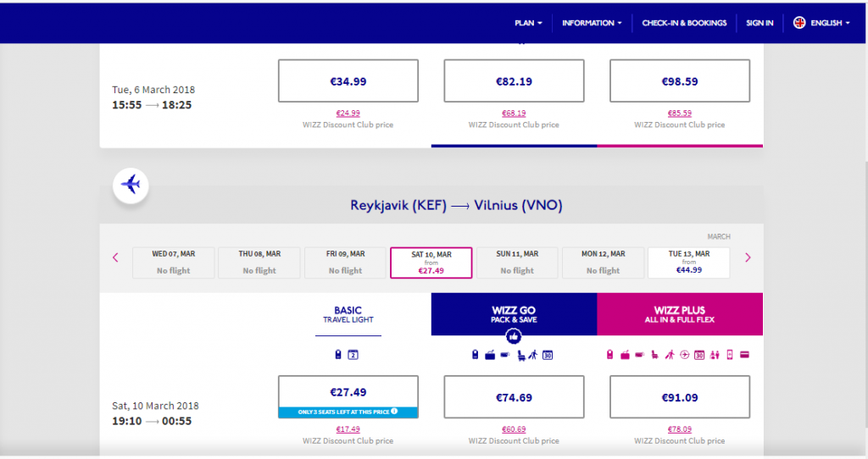Select the SAT 10, MAR €27.49 tab

pyautogui.click(x=431, y=263)
